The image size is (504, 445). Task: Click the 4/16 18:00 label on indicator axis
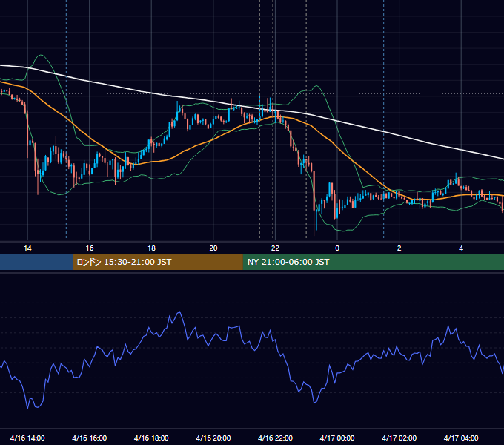click(151, 438)
